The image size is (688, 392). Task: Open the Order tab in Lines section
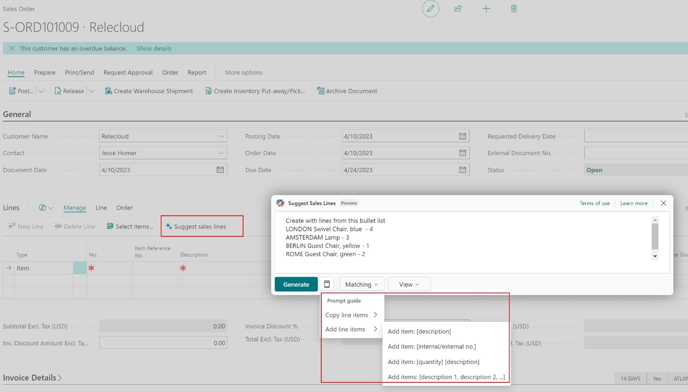[124, 208]
